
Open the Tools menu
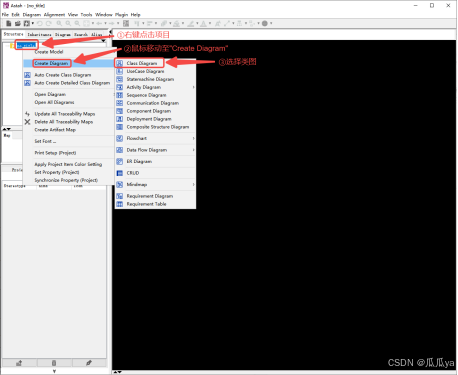click(x=86, y=15)
